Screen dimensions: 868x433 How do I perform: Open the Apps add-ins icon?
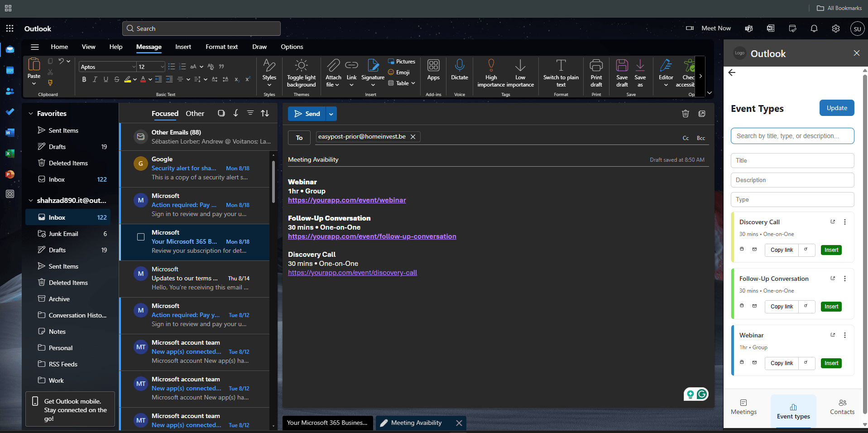[x=433, y=66]
